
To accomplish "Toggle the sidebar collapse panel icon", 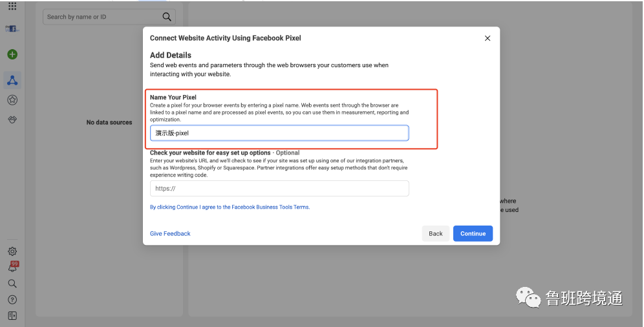I will tap(12, 315).
